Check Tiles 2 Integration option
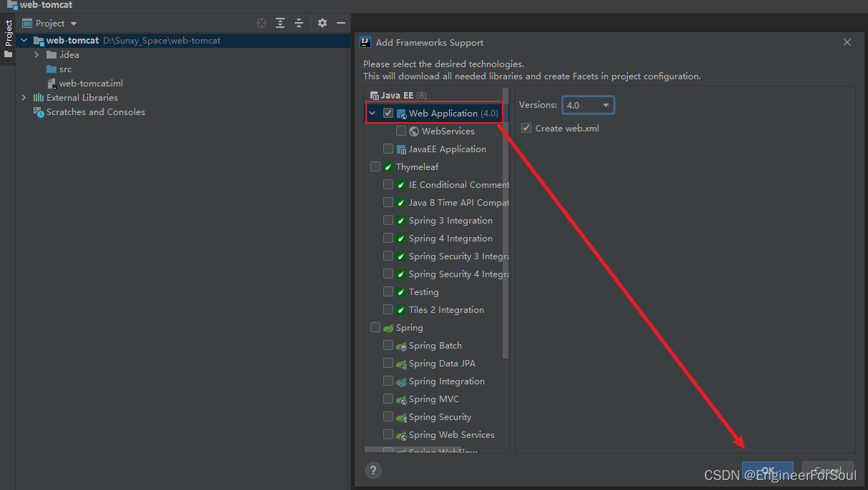868x490 pixels. coord(388,309)
